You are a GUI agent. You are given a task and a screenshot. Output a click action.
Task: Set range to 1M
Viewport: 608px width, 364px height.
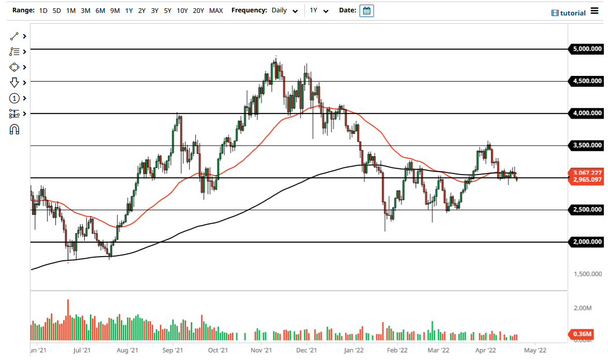(x=71, y=11)
